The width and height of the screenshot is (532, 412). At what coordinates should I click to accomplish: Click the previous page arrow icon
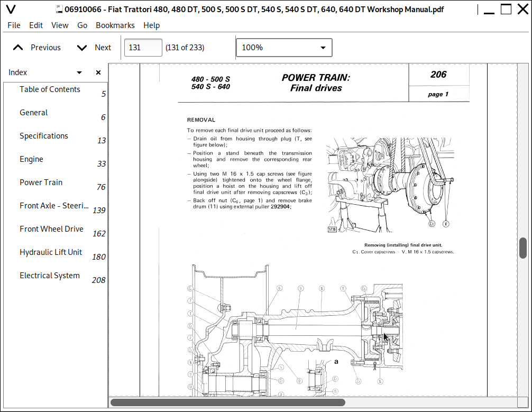(17, 47)
